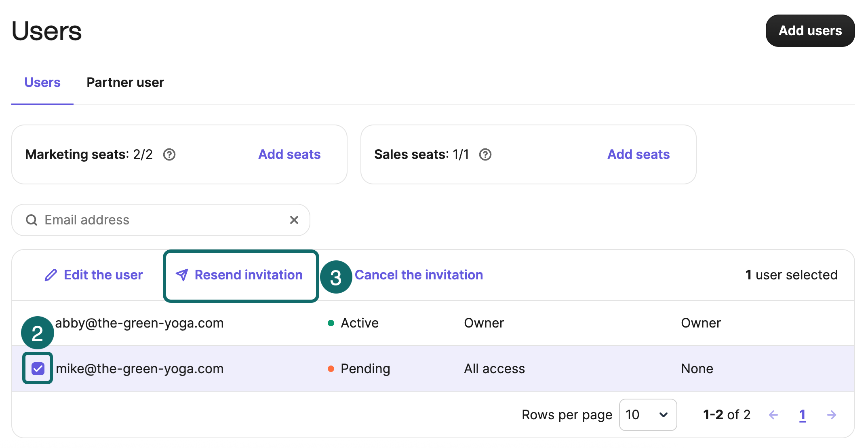
Task: Click the pencil icon for Edit the user
Action: [51, 275]
